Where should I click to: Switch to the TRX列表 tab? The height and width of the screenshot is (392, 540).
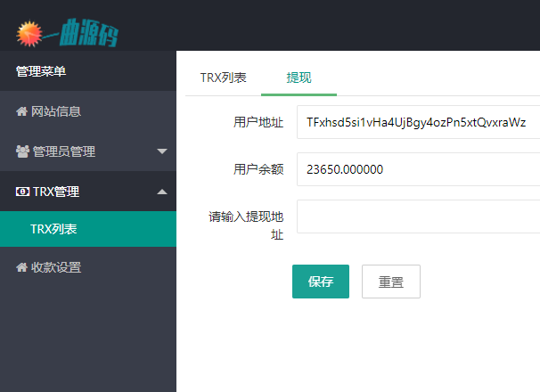[x=223, y=78]
